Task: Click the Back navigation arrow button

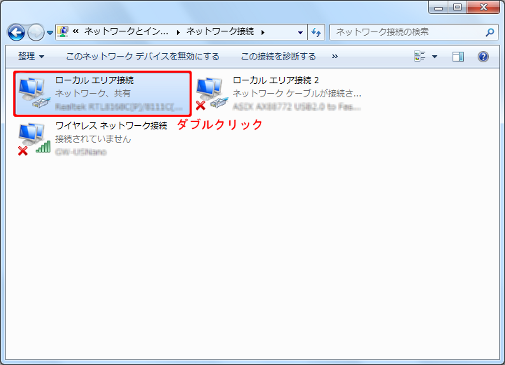Action: pos(16,32)
